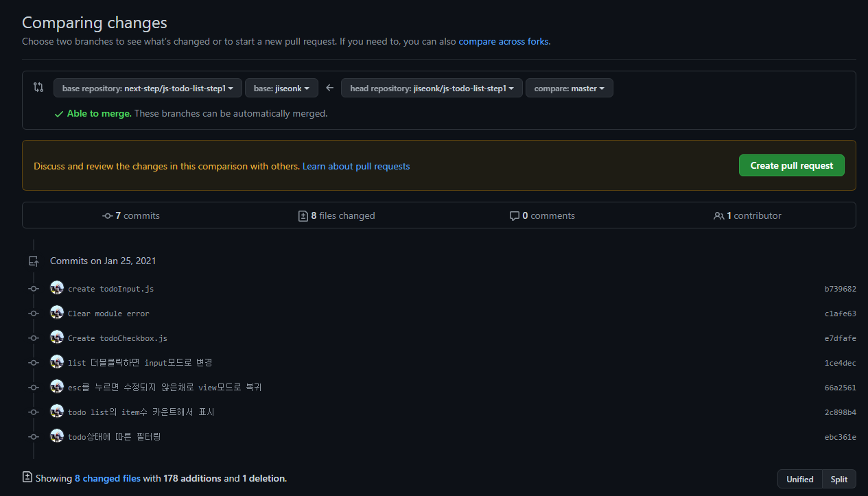Viewport: 868px width, 496px height.
Task: Switch diff view to Unified
Action: click(x=800, y=479)
